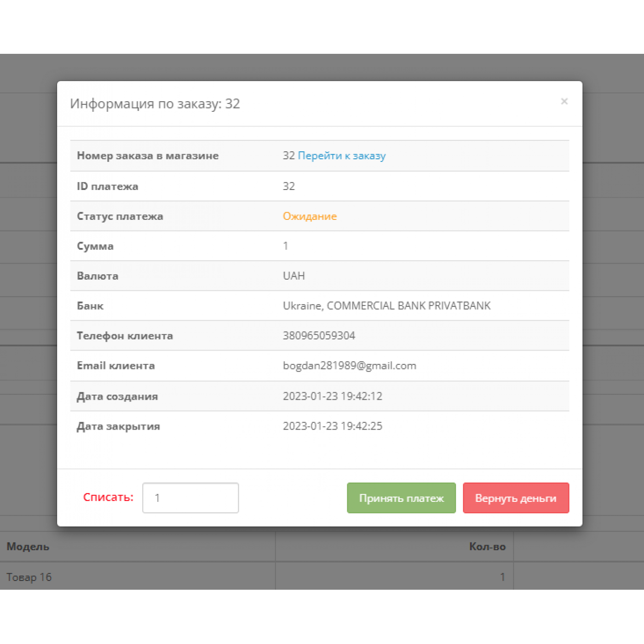Select the 'Товар 16' table cell
This screenshot has height=644, width=644.
(29, 577)
